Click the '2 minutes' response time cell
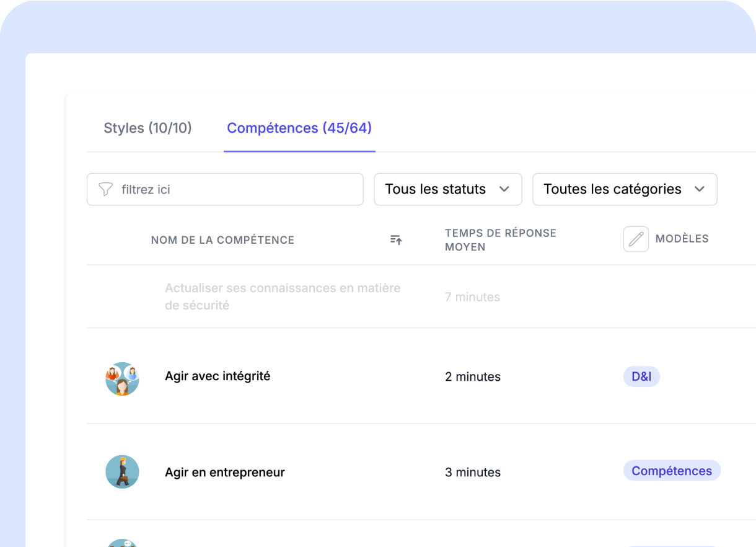756x547 pixels. point(472,377)
